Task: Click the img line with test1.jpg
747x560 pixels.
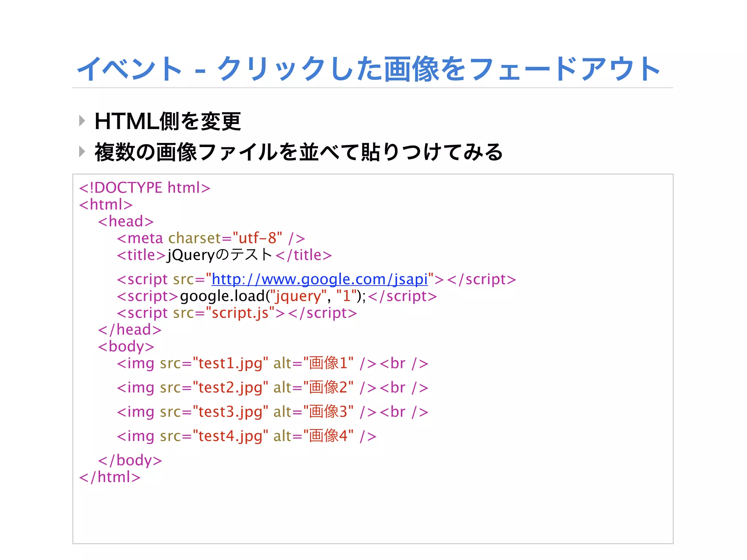Action: click(x=272, y=363)
